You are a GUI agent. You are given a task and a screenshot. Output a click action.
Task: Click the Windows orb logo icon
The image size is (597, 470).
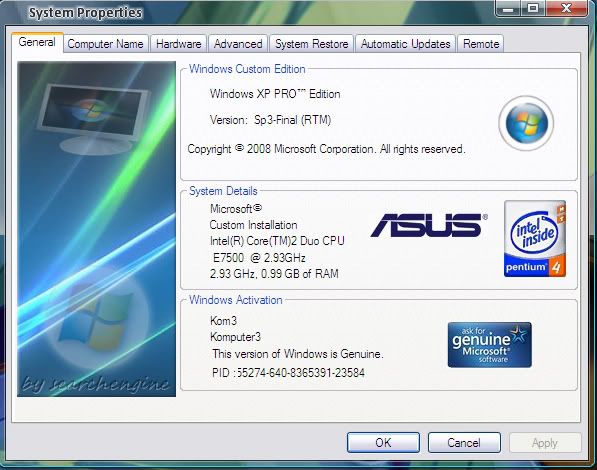point(526,123)
